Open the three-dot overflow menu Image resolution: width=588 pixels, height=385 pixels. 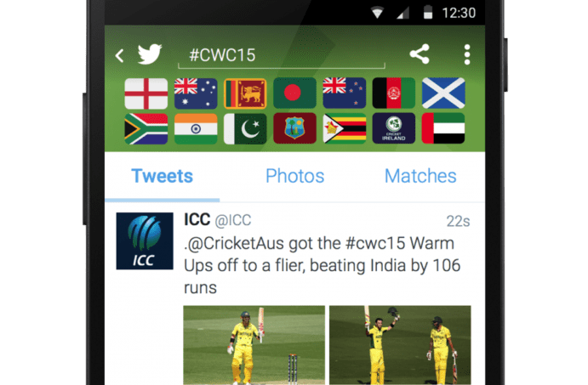467,54
